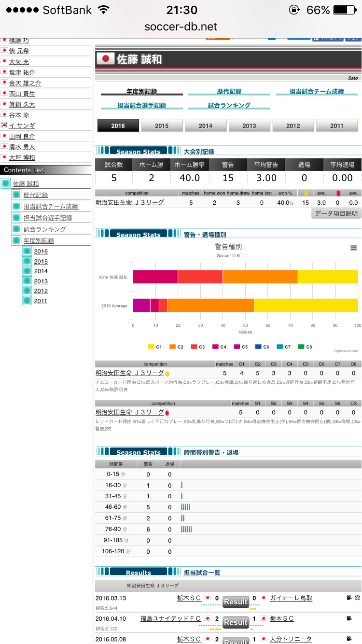Toggle C4 series in chart legend

(220, 347)
